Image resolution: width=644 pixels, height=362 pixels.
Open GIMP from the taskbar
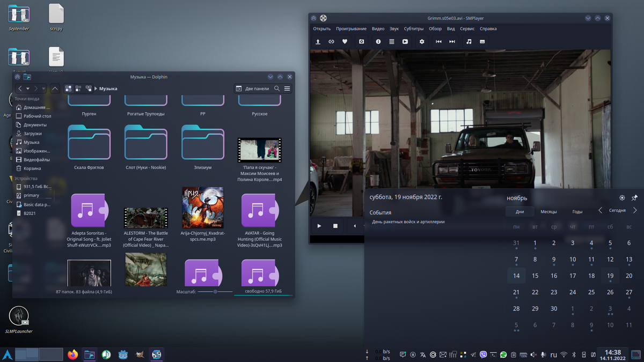pyautogui.click(x=140, y=354)
